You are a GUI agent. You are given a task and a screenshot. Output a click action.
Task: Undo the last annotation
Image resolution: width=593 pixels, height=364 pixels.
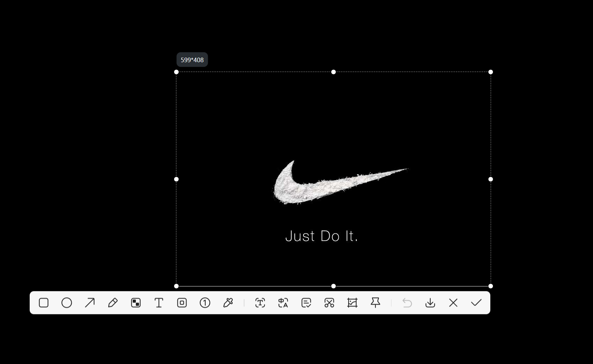[407, 303]
